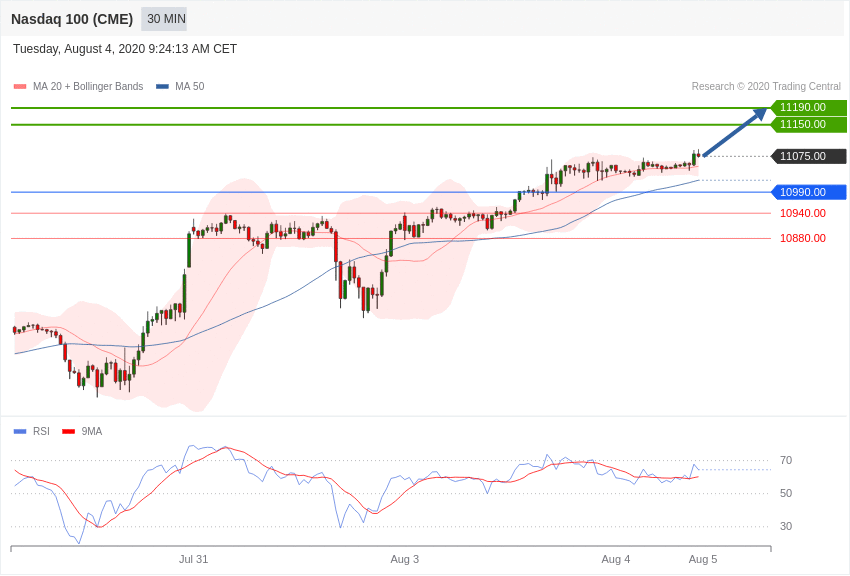Click the Jul 31 date axis label
The image size is (850, 576).
pyautogui.click(x=194, y=559)
